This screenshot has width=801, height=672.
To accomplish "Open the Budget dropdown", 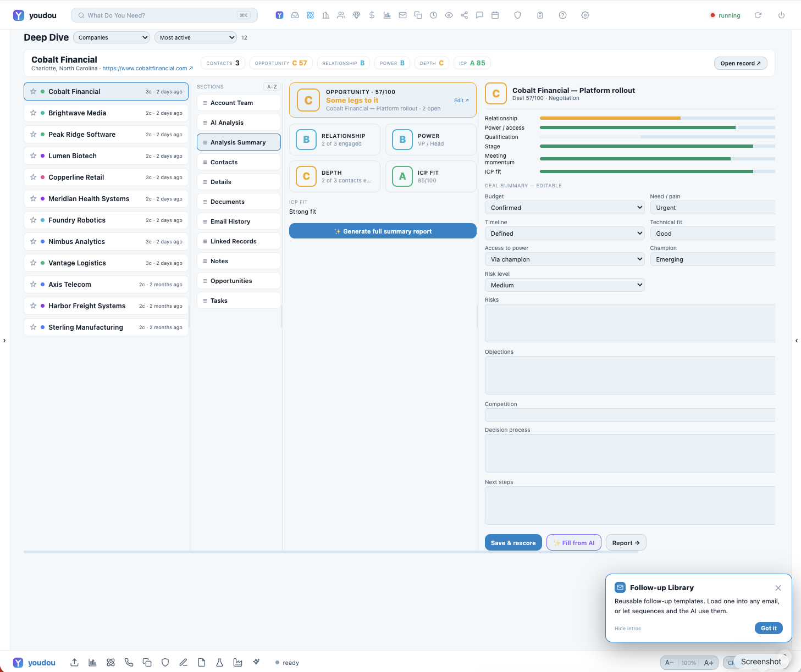I will pos(565,208).
